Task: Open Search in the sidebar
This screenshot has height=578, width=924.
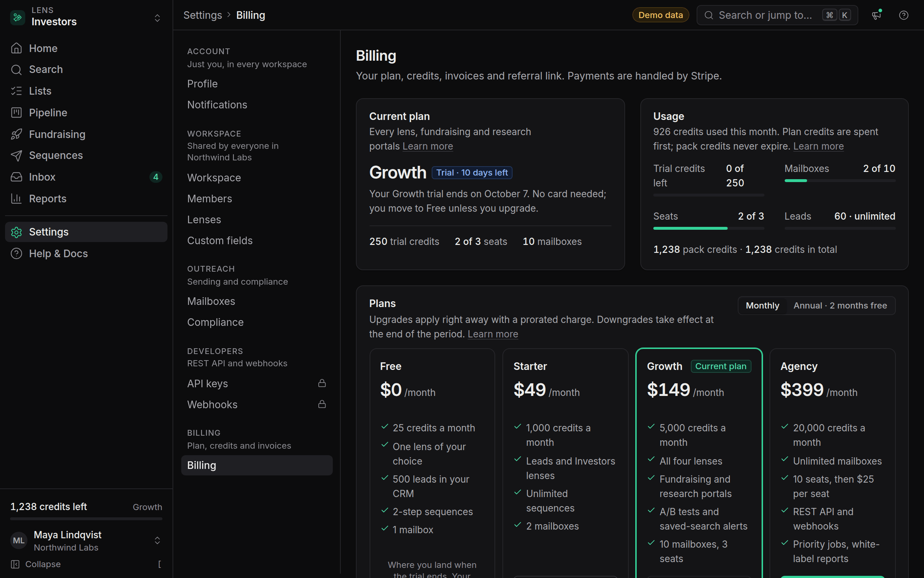Action: [86, 70]
